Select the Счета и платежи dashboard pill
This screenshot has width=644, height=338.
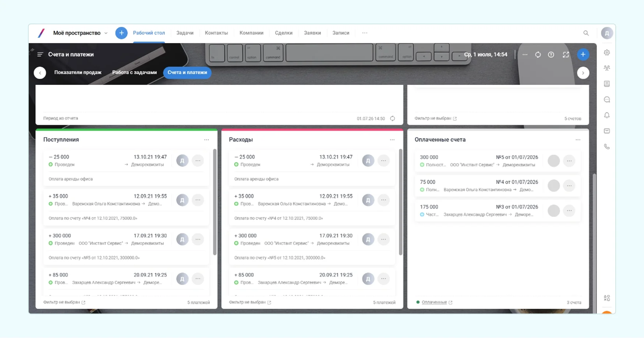pos(187,72)
